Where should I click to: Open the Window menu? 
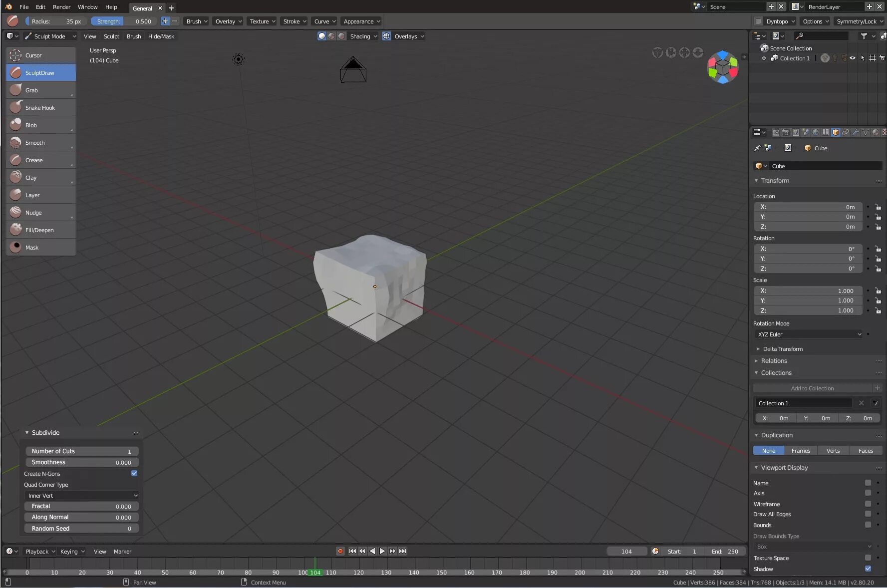(88, 7)
